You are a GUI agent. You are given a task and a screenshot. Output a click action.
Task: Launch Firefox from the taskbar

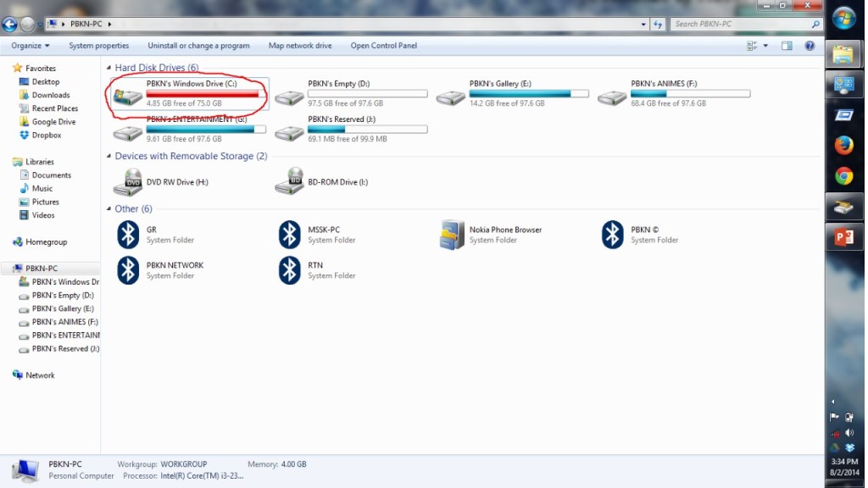pos(843,146)
